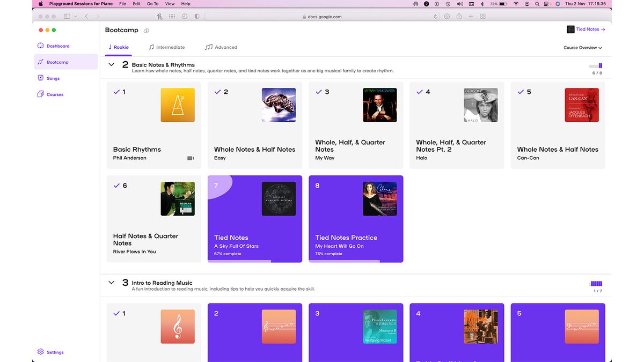Click the checkmark on lesson 3 My Way
This screenshot has width=644, height=362.
tap(318, 92)
